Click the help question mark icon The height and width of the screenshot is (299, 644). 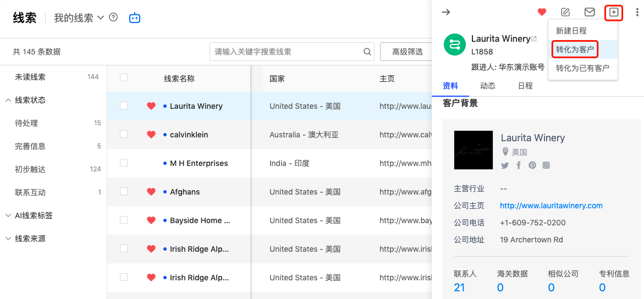click(114, 18)
